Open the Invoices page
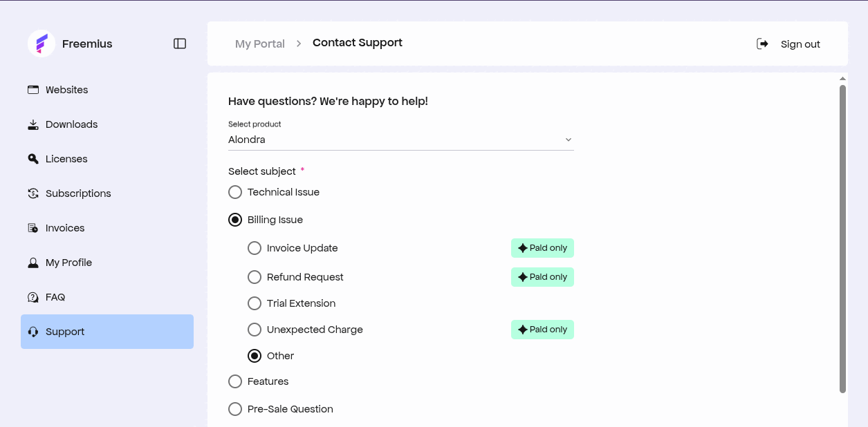Viewport: 868px width, 427px height. pyautogui.click(x=107, y=228)
